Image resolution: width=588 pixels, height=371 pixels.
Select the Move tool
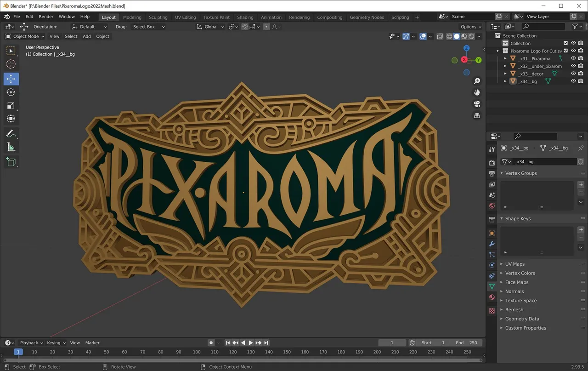[x=11, y=79]
